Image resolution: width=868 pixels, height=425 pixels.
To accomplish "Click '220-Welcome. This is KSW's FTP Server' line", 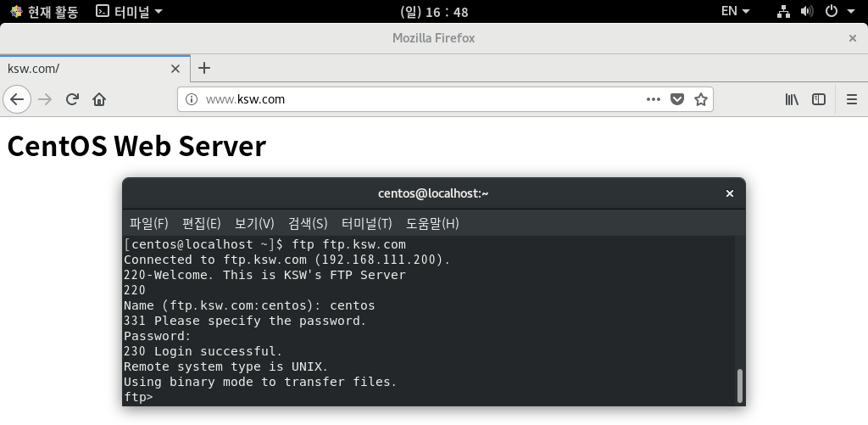I will click(264, 275).
